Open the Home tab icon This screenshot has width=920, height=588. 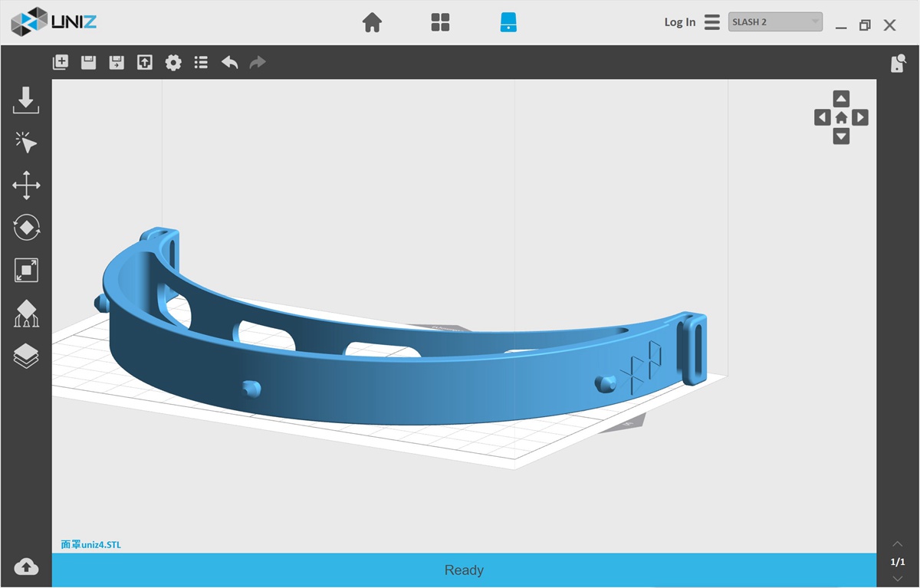pos(372,22)
